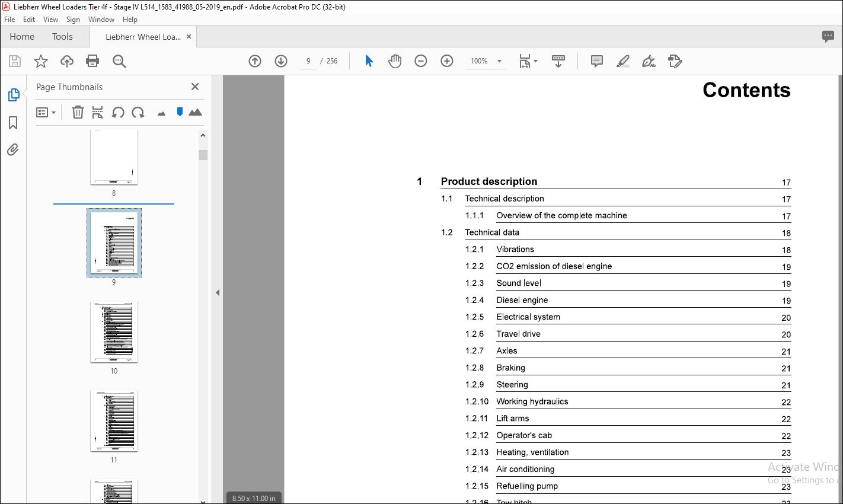This screenshot has width=843, height=504.
Task: Jump to CO2 emission of diesel engine
Action: [554, 266]
